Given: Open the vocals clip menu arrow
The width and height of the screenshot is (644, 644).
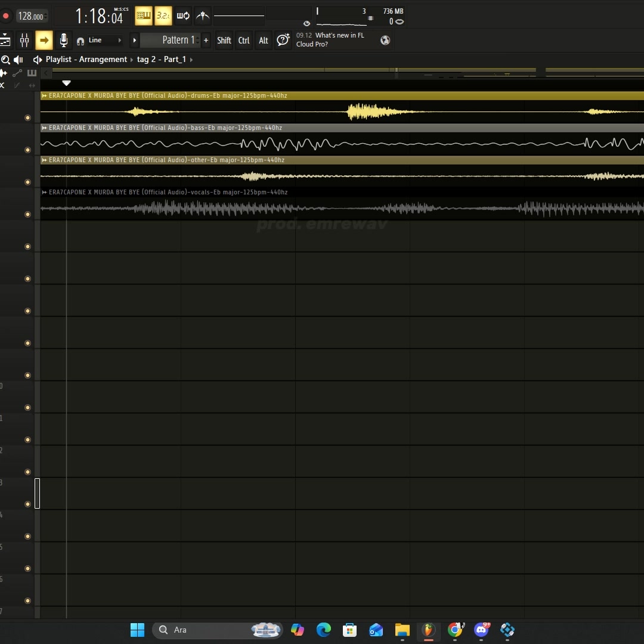Looking at the screenshot, I should point(44,192).
